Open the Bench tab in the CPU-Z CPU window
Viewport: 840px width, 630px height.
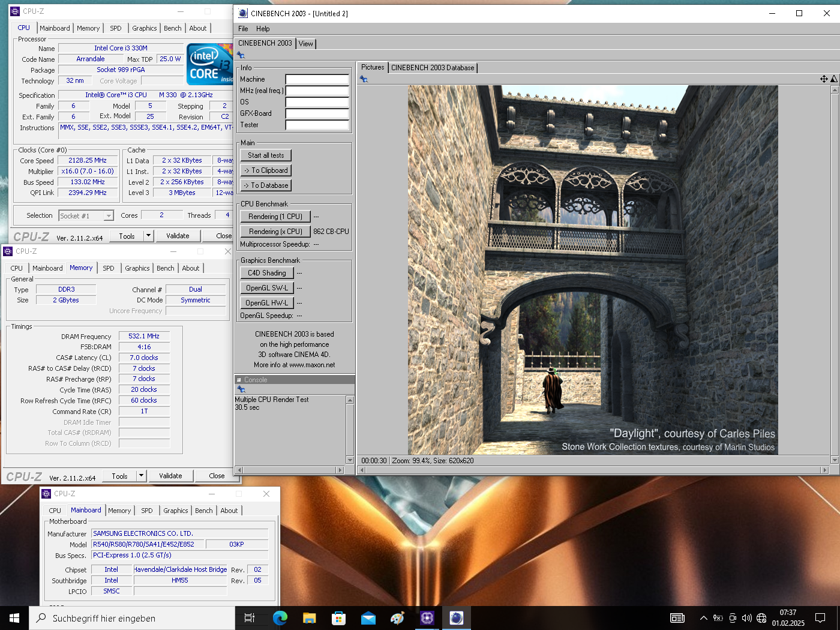coord(173,28)
